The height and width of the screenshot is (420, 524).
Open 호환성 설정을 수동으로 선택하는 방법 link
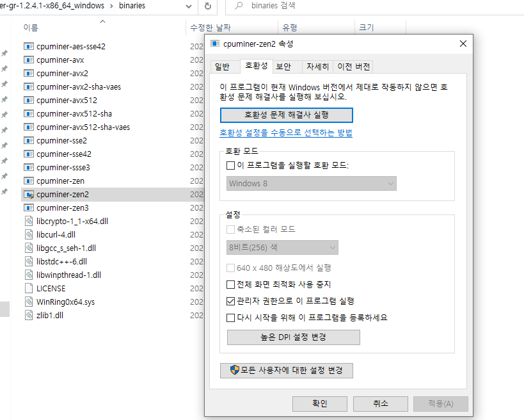(x=286, y=133)
